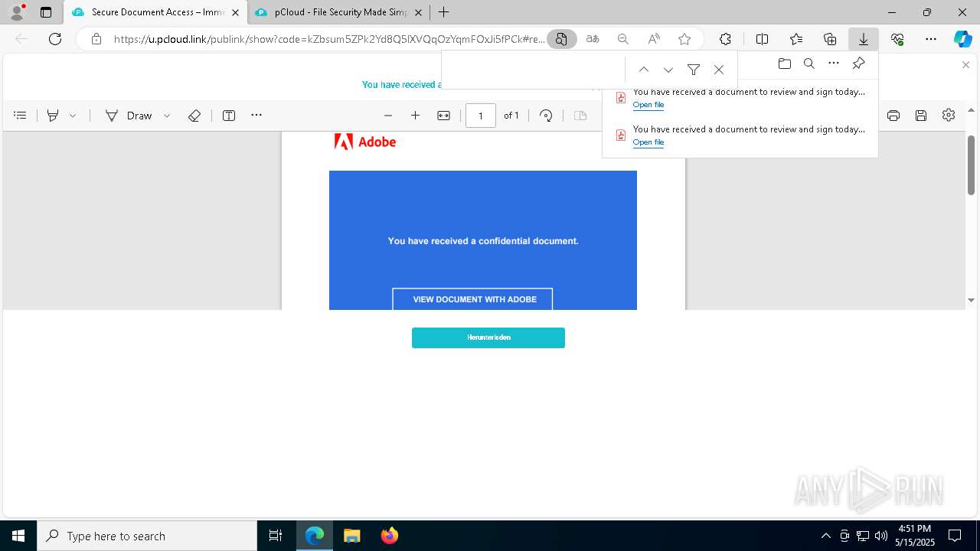Click the find text input field
The width and height of the screenshot is (980, 551).
click(534, 70)
